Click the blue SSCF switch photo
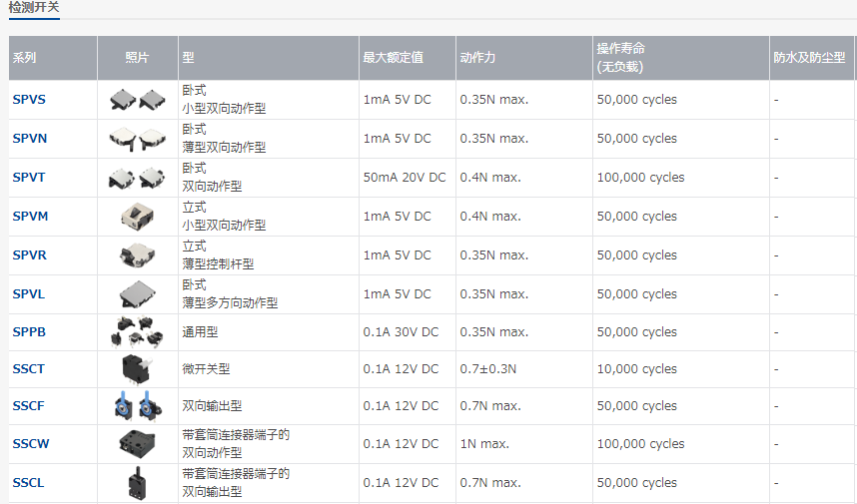The width and height of the screenshot is (857, 504). [x=137, y=405]
